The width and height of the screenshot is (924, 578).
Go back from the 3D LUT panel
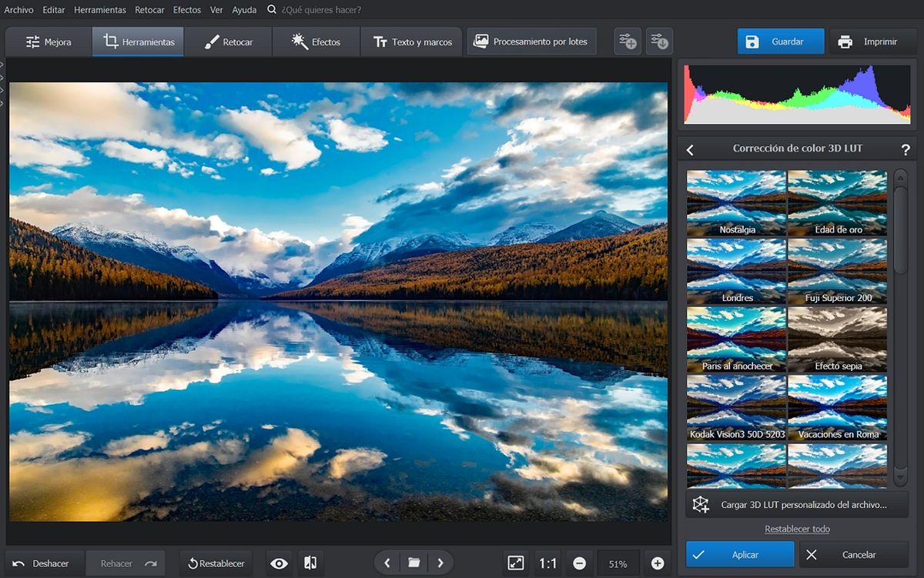[690, 149]
